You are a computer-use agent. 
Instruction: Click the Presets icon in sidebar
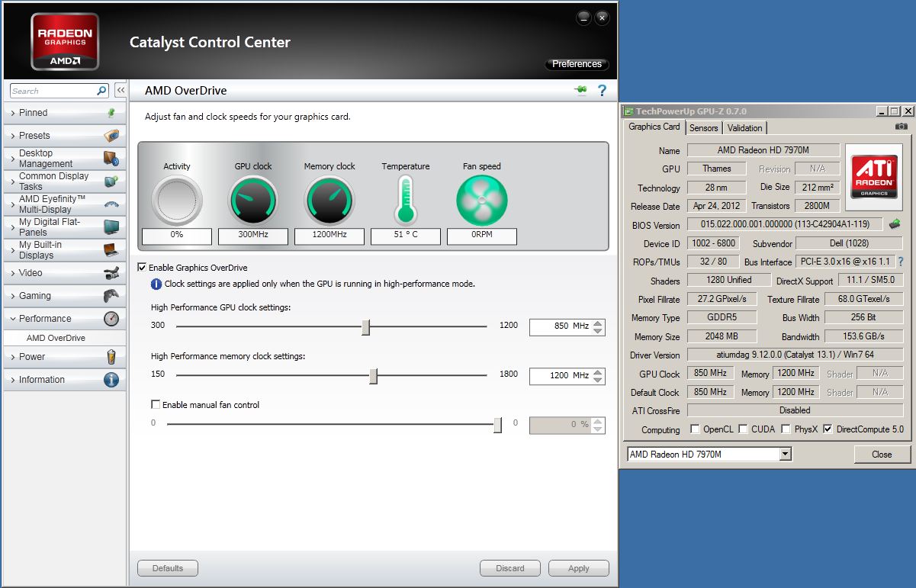pos(111,136)
